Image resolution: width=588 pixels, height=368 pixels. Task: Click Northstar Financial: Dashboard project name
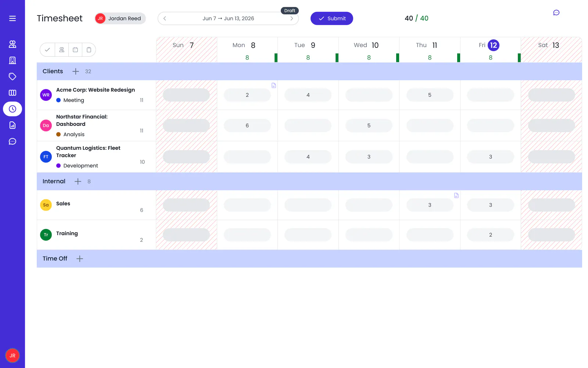pyautogui.click(x=82, y=120)
